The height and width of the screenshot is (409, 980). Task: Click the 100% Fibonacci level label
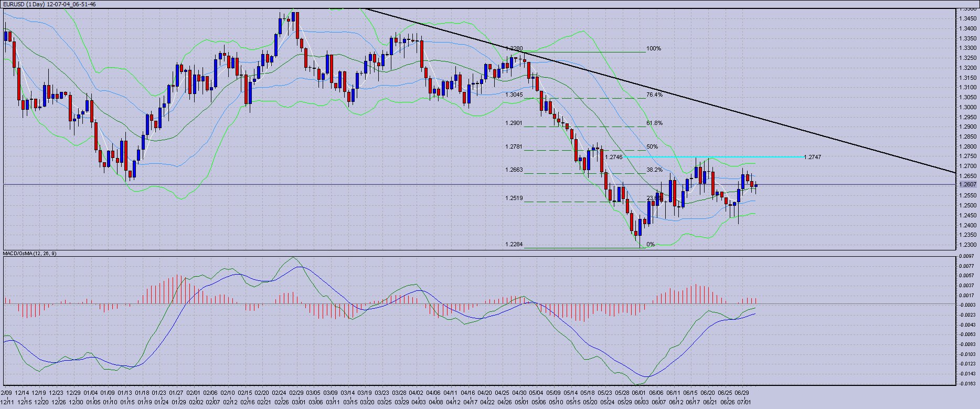click(x=654, y=49)
